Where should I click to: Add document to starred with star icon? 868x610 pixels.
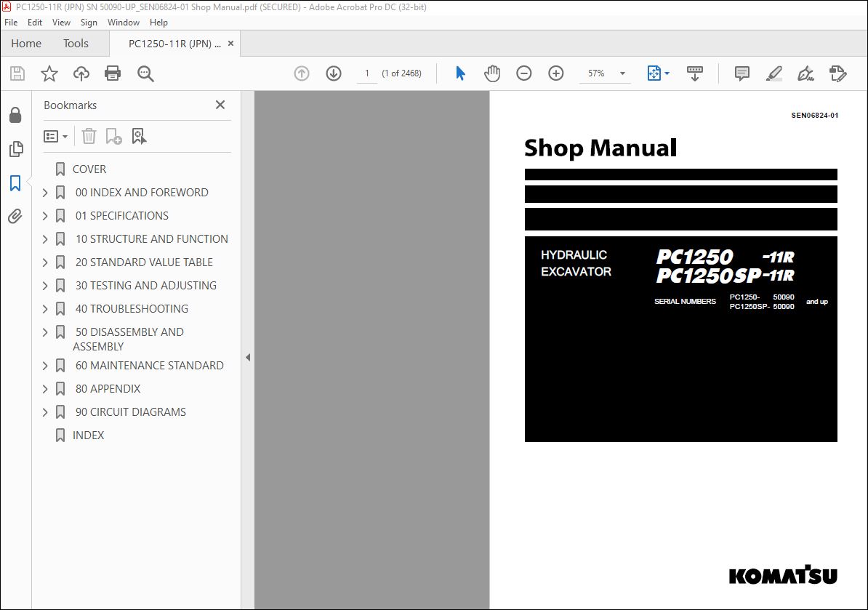click(49, 73)
